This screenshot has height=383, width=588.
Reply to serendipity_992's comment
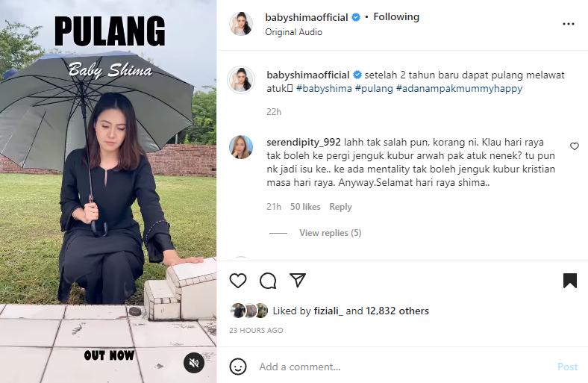coord(340,207)
